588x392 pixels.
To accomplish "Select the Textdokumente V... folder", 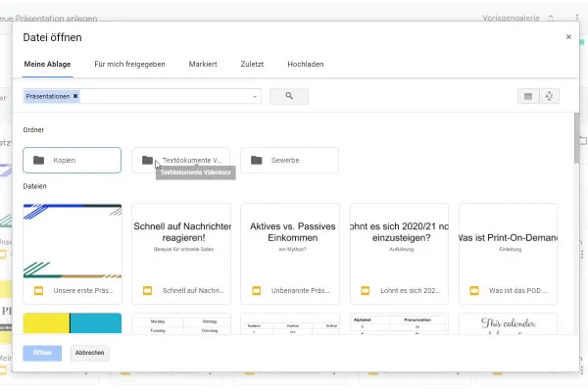I will (180, 160).
